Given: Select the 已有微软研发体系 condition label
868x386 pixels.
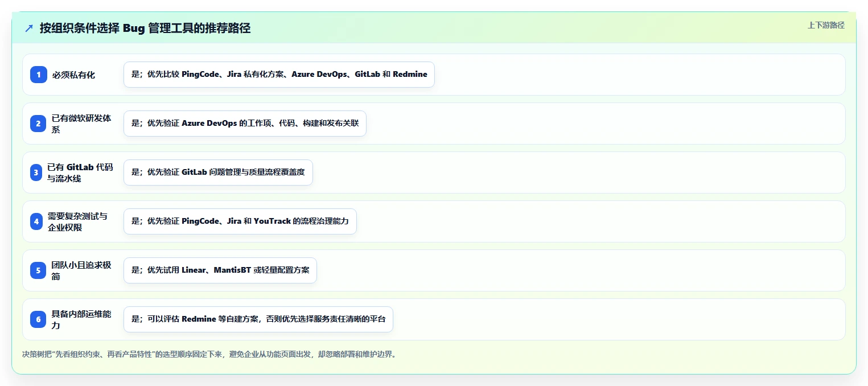Looking at the screenshot, I should pos(81,124).
